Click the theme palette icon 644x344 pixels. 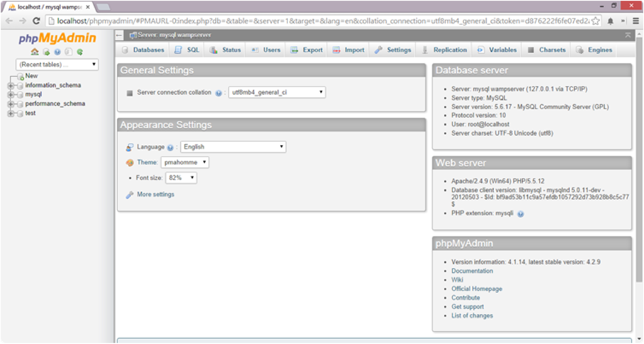pos(130,163)
